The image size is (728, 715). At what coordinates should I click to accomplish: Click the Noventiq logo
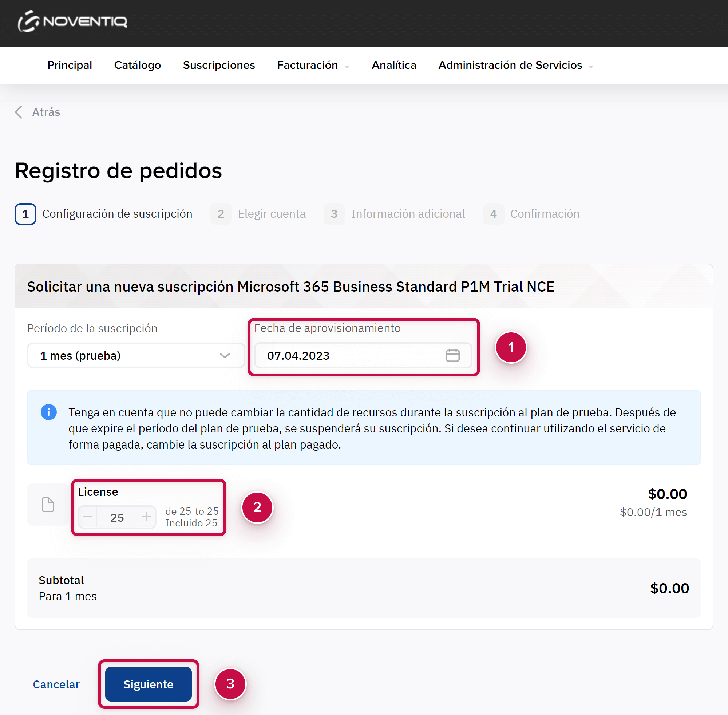(73, 21)
